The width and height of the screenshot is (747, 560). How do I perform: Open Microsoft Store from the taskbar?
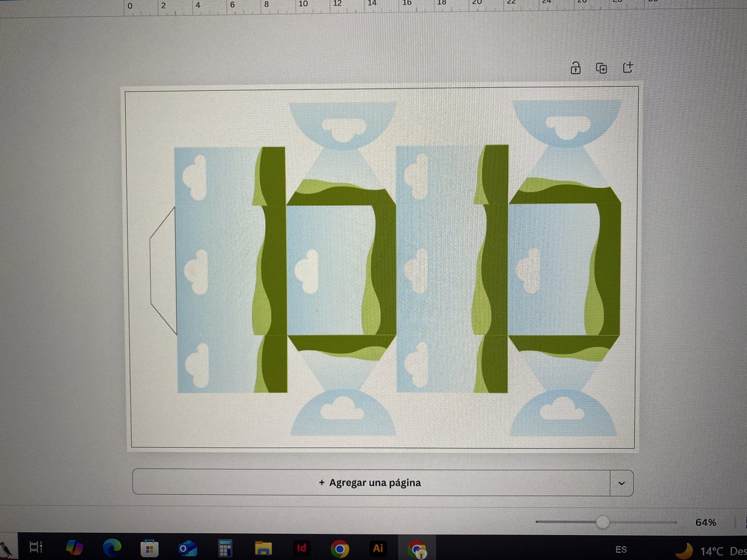point(149,548)
